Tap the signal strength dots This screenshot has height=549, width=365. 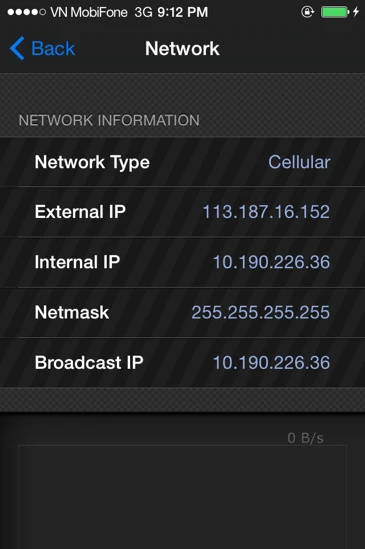tap(27, 12)
